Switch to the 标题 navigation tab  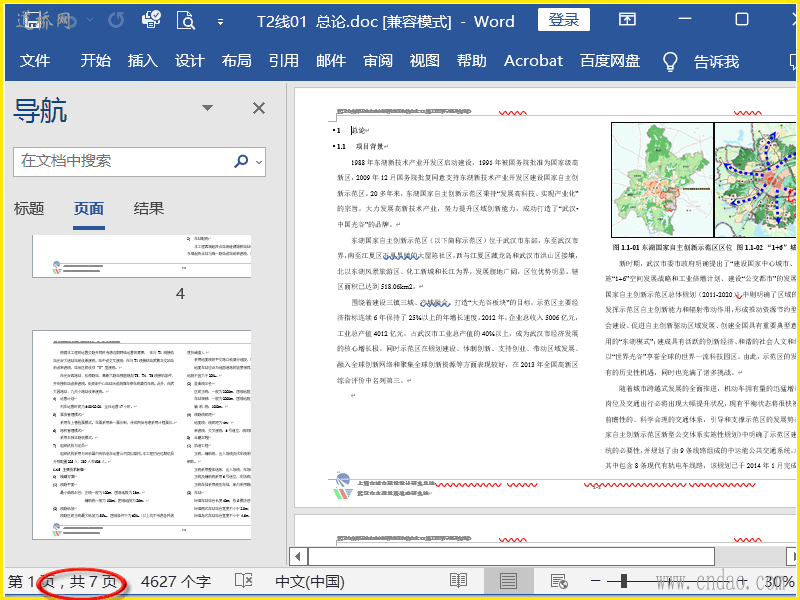pos(29,208)
